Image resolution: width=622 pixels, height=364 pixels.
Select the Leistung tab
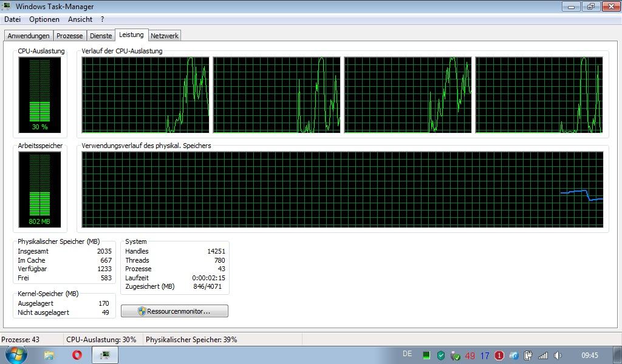[131, 35]
